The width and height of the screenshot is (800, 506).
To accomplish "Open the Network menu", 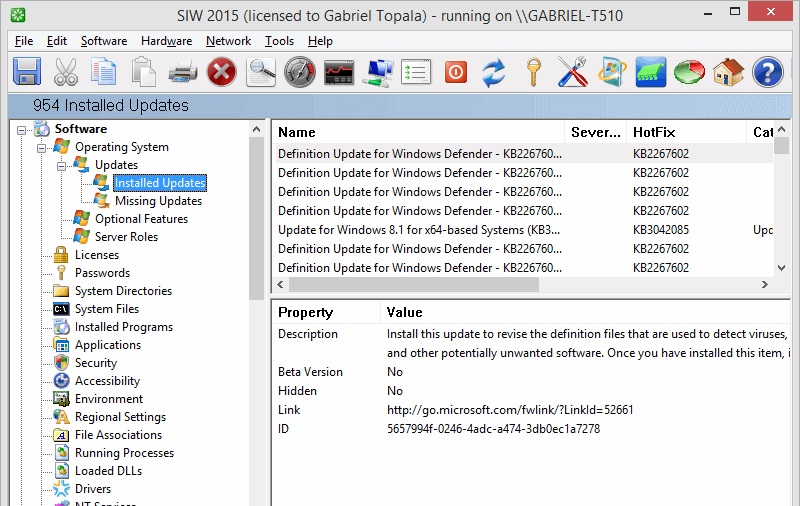I will [x=228, y=41].
